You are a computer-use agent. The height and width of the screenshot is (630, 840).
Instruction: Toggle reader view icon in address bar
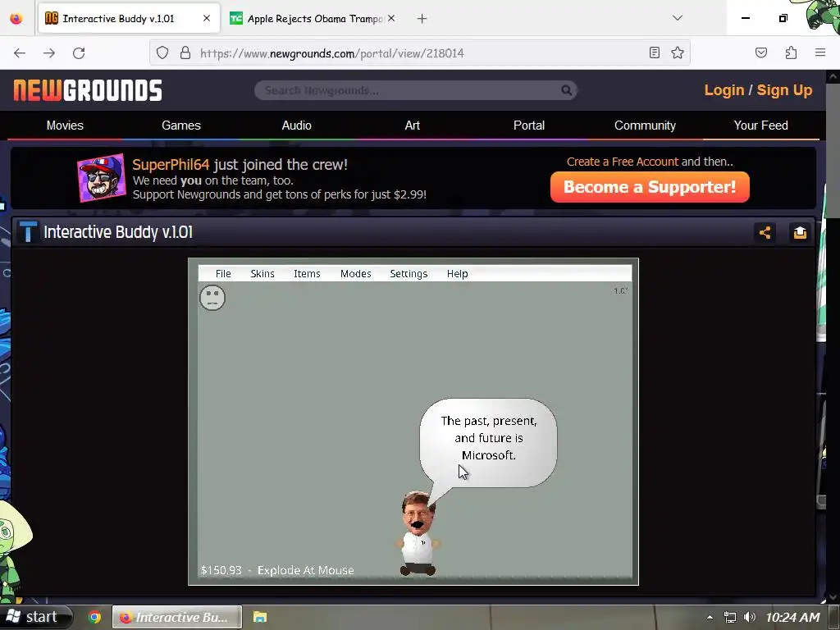pyautogui.click(x=654, y=52)
